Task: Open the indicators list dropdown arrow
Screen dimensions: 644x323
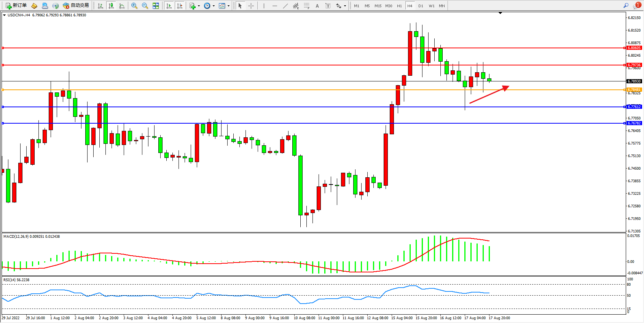Action: coord(199,6)
